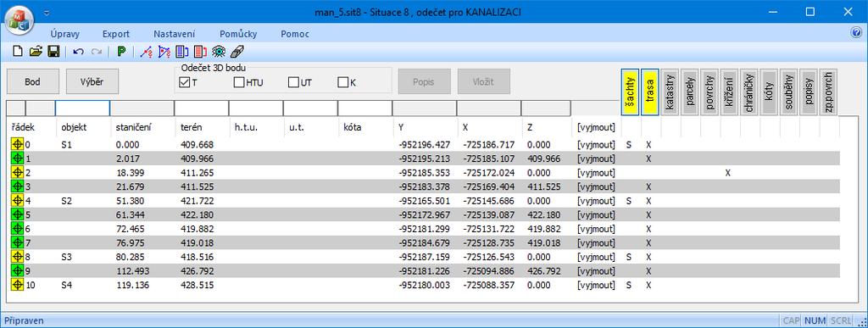Click the green target icon in row 6
868x328 pixels.
click(x=17, y=229)
